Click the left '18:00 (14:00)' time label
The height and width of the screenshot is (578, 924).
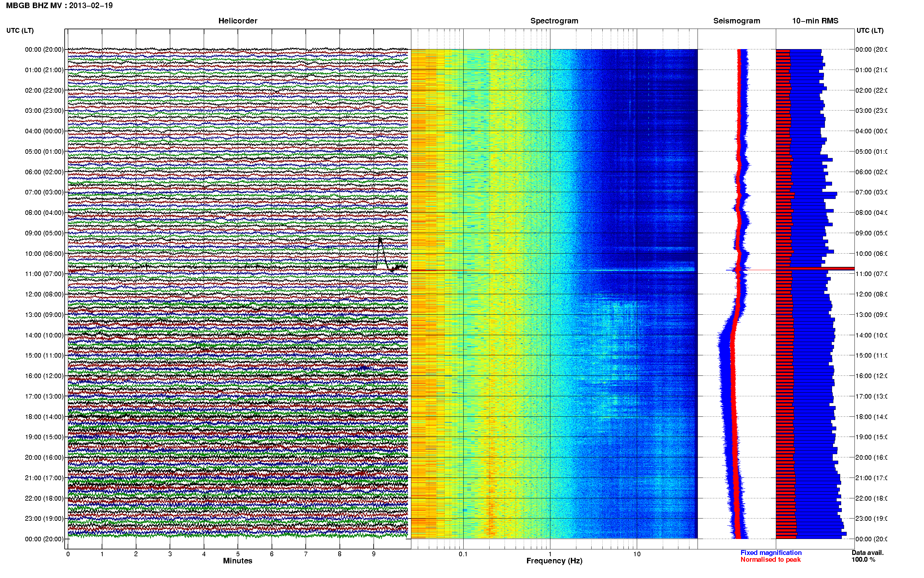pyautogui.click(x=44, y=417)
